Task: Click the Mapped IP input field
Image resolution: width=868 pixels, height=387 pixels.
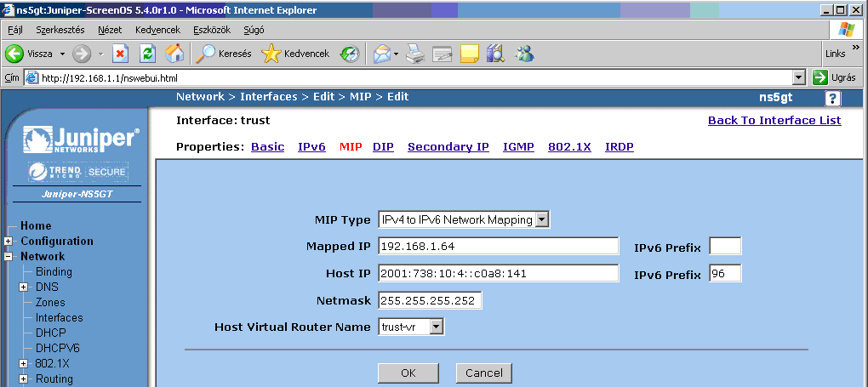Action: coord(498,247)
